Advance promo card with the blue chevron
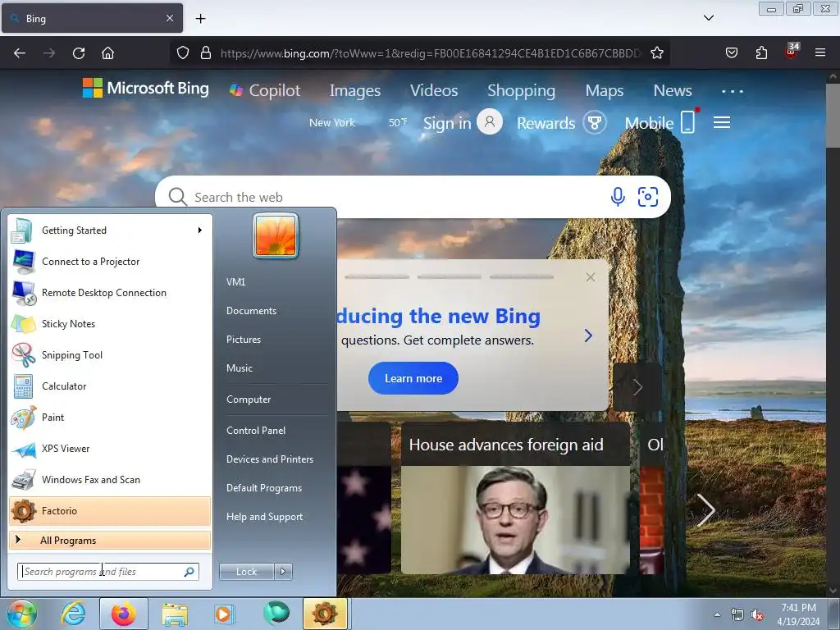 (588, 336)
